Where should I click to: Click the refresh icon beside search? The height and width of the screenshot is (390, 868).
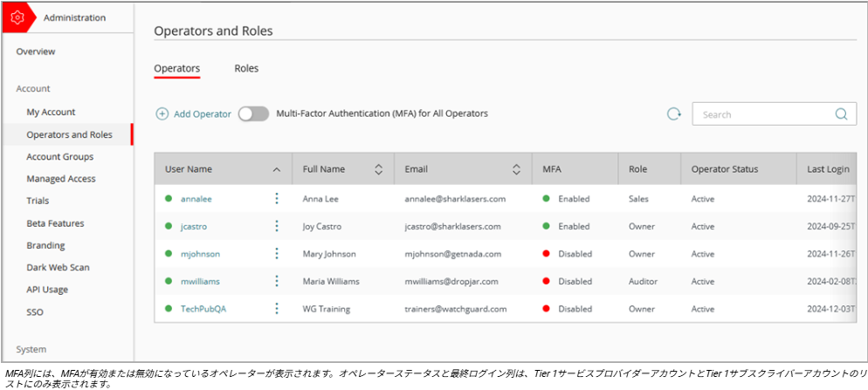tap(673, 114)
